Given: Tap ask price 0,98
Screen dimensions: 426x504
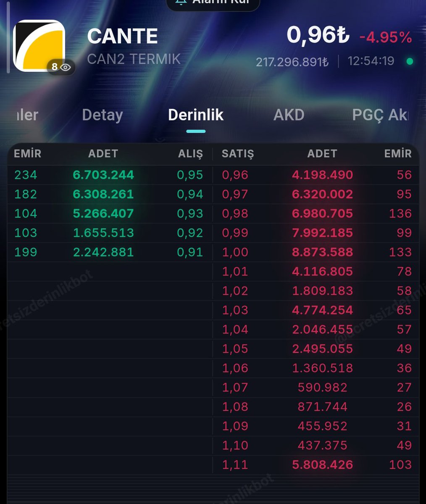Looking at the screenshot, I should (x=235, y=213).
